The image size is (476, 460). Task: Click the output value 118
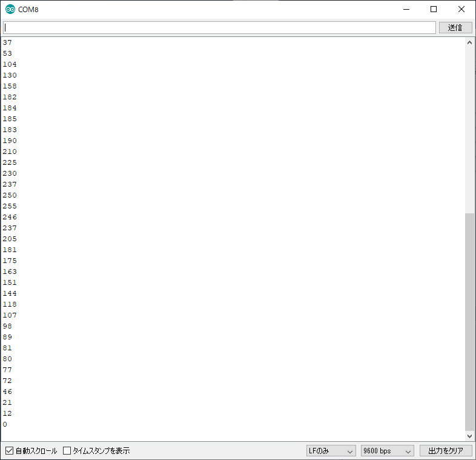(10, 304)
